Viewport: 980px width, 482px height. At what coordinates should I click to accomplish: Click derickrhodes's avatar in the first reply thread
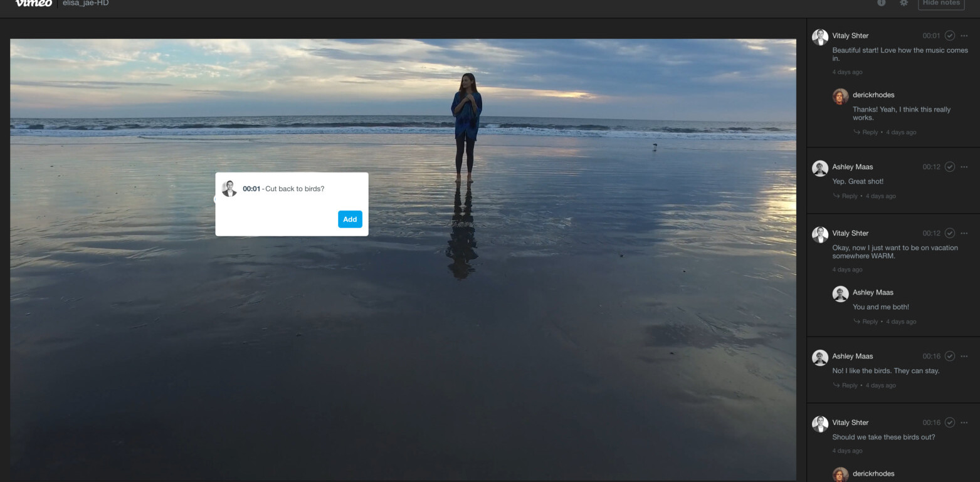click(841, 95)
